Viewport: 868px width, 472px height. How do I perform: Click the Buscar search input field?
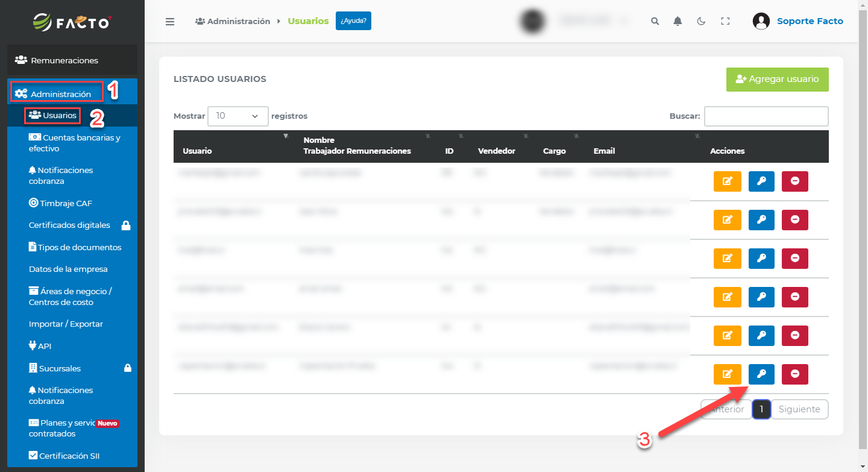pos(766,116)
